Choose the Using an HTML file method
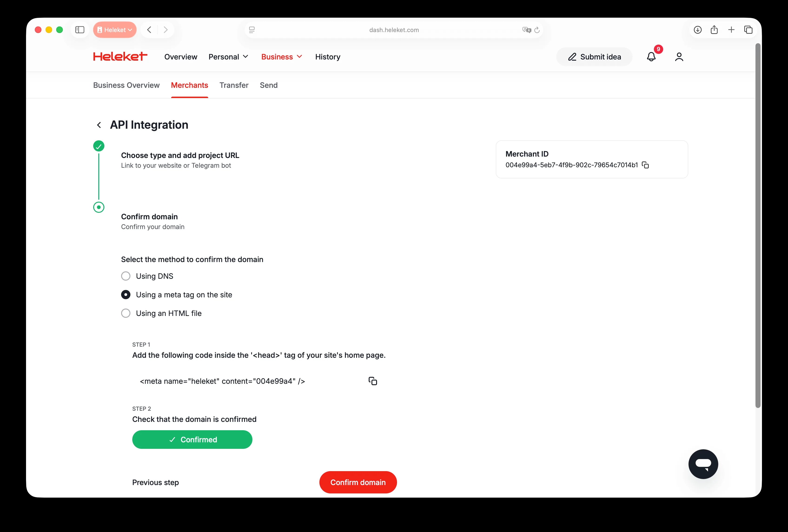 126,313
